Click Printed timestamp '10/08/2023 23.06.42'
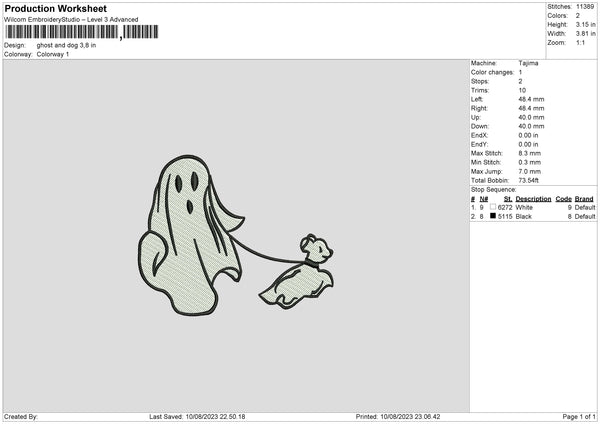 pos(410,417)
